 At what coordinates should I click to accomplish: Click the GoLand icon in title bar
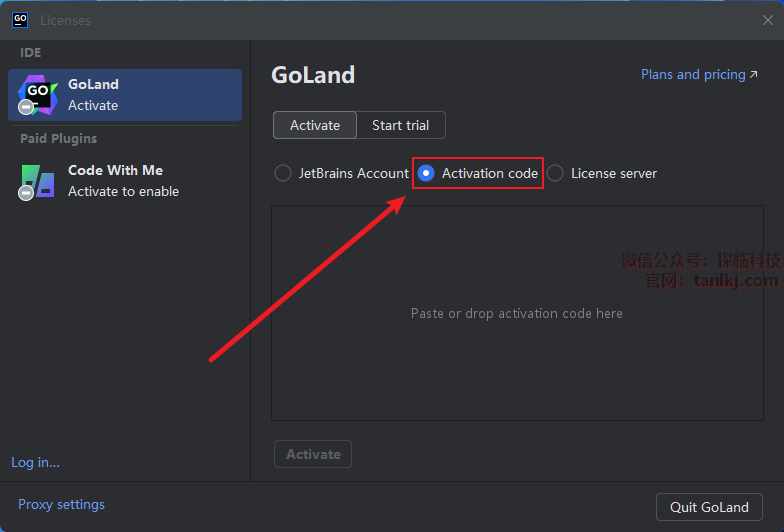pos(19,20)
